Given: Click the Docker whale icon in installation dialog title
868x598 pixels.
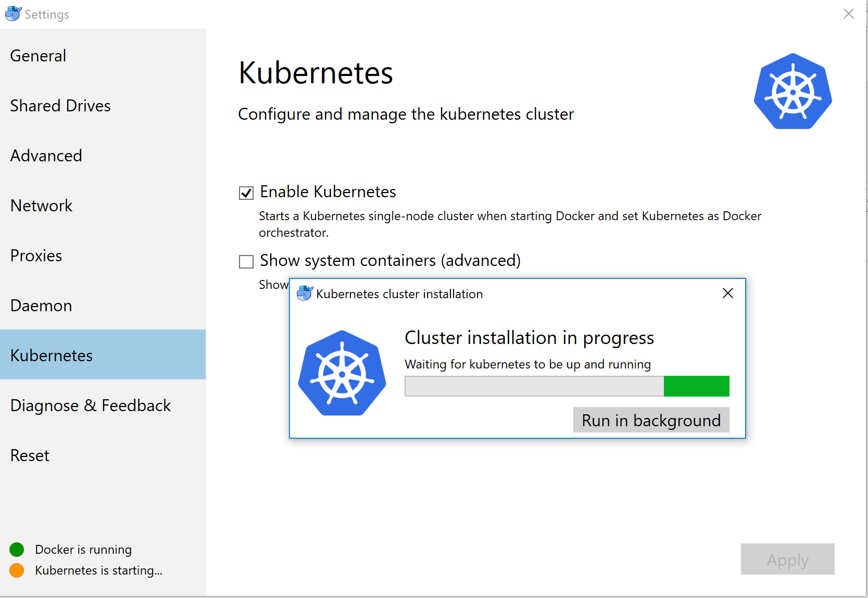Looking at the screenshot, I should pyautogui.click(x=305, y=294).
